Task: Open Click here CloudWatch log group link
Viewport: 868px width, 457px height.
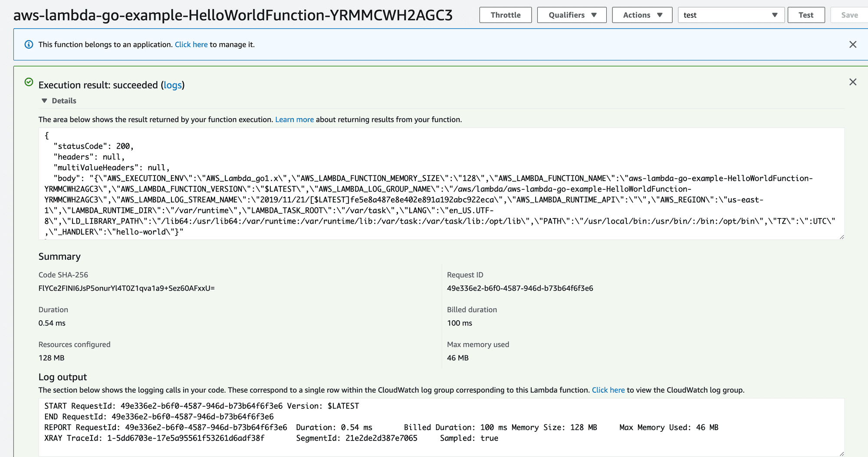Action: point(608,390)
